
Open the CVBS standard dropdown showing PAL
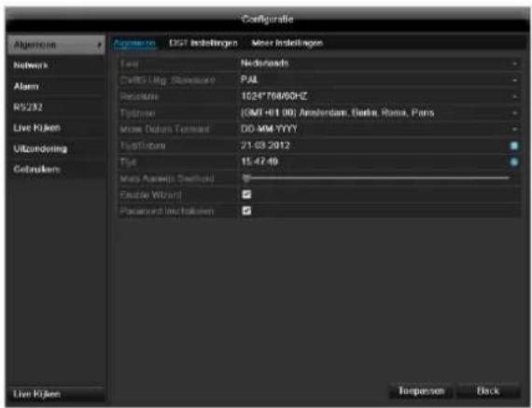point(379,80)
